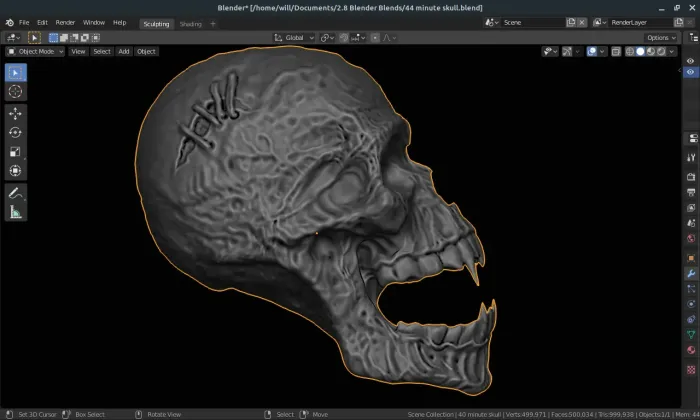Click the viewport Select menu button
This screenshot has width=700, height=420.
pyautogui.click(x=102, y=51)
